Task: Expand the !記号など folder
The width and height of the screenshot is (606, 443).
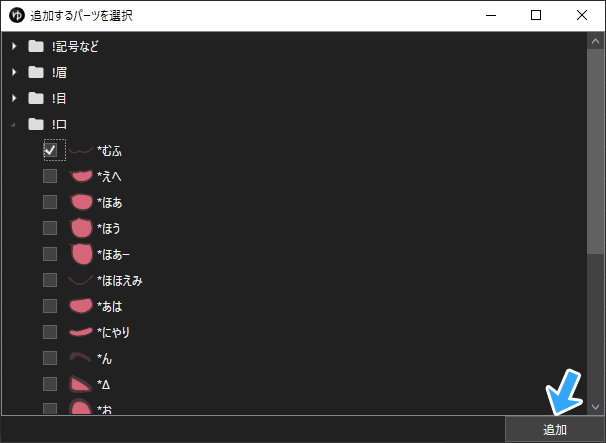Action: (x=14, y=46)
